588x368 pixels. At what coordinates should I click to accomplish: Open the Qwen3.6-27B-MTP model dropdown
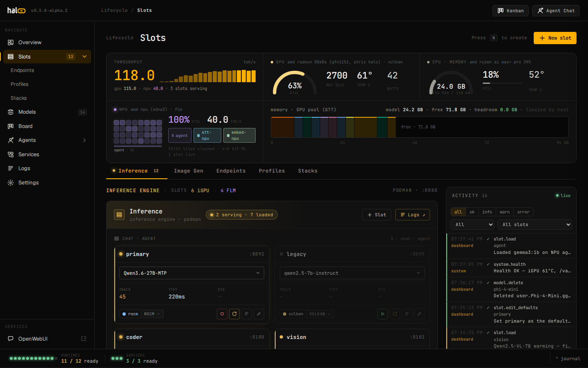pos(192,273)
